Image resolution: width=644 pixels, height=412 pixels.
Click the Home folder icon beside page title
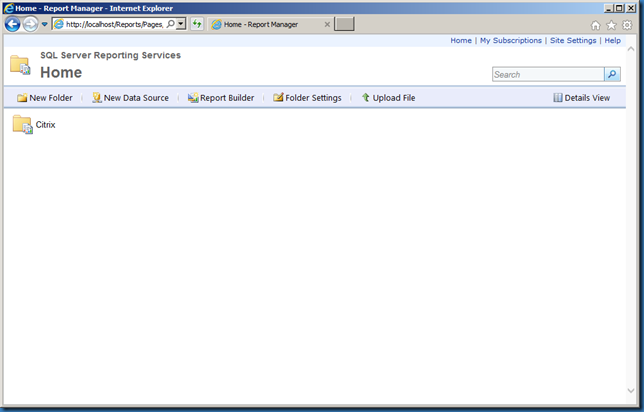(20, 65)
